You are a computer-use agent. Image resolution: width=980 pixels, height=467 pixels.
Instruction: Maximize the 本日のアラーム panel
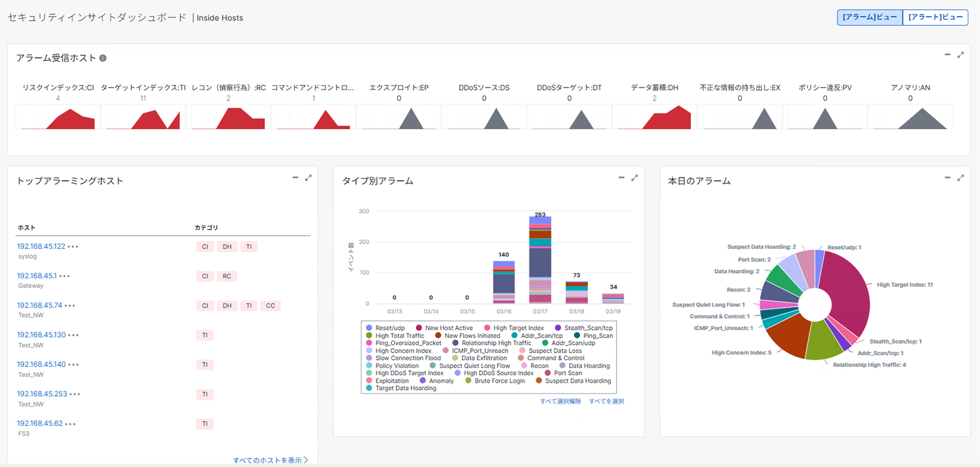tap(961, 178)
